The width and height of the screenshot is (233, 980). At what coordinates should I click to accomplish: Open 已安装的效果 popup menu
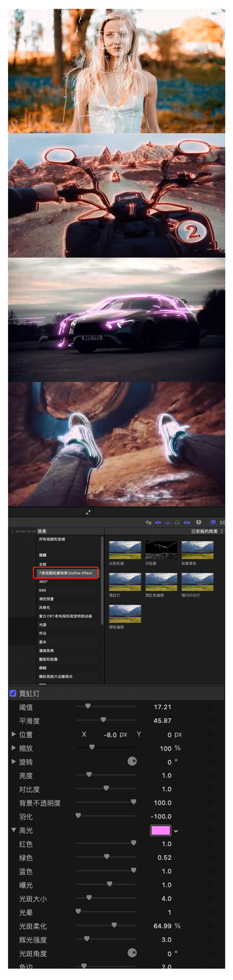point(207,531)
